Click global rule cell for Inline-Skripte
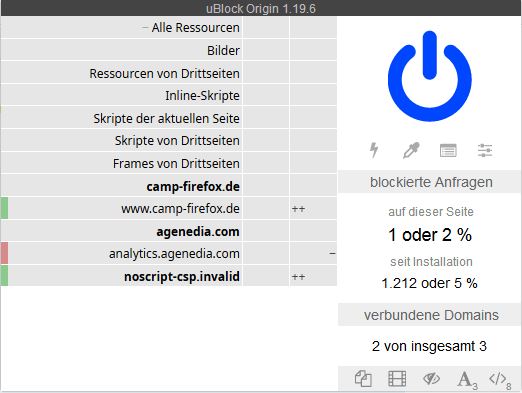Viewport: 522px width, 393px height. pyautogui.click(x=266, y=96)
